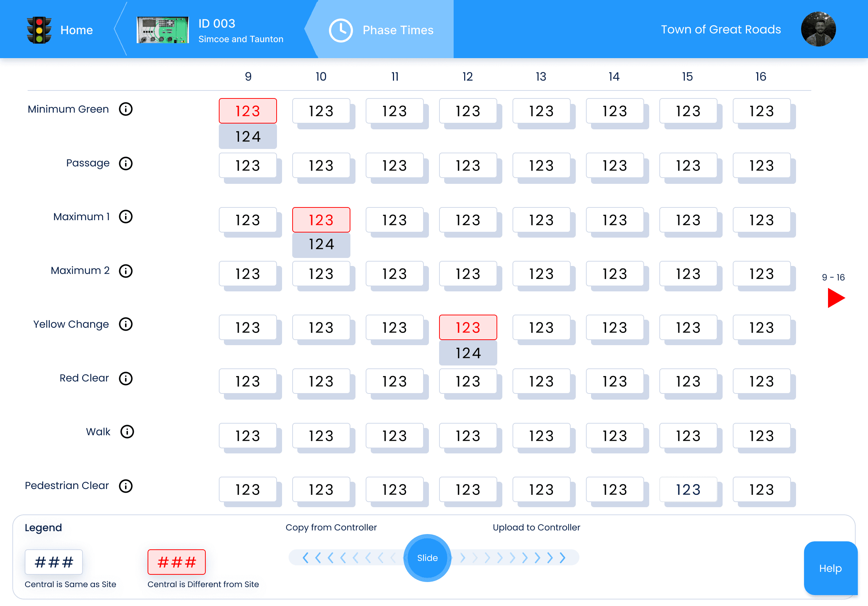The width and height of the screenshot is (868, 606).
Task: Click the red Yellow Change field for phase 12
Action: point(468,328)
